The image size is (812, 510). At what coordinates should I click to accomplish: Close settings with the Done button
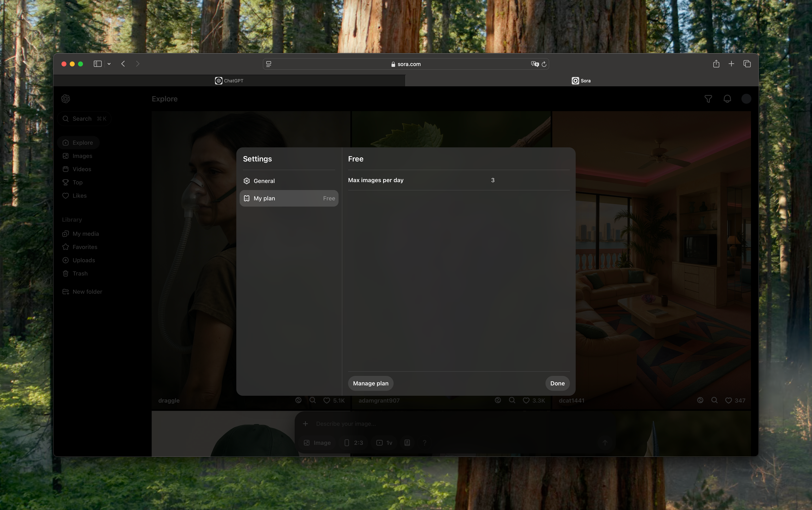point(557,383)
